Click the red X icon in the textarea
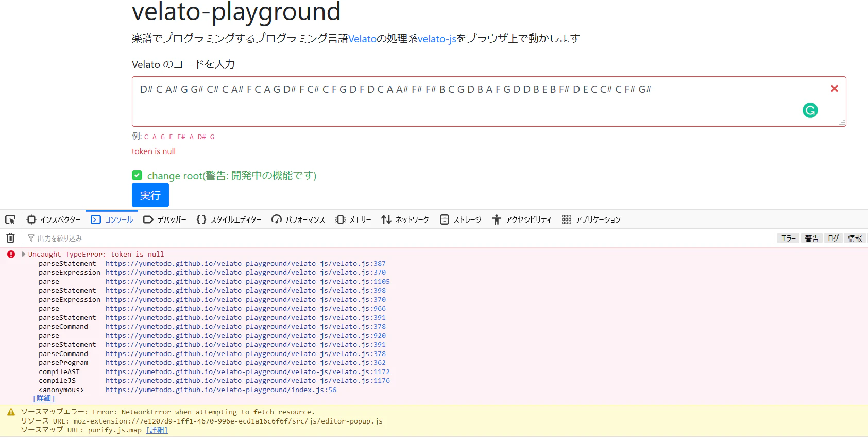 tap(835, 89)
